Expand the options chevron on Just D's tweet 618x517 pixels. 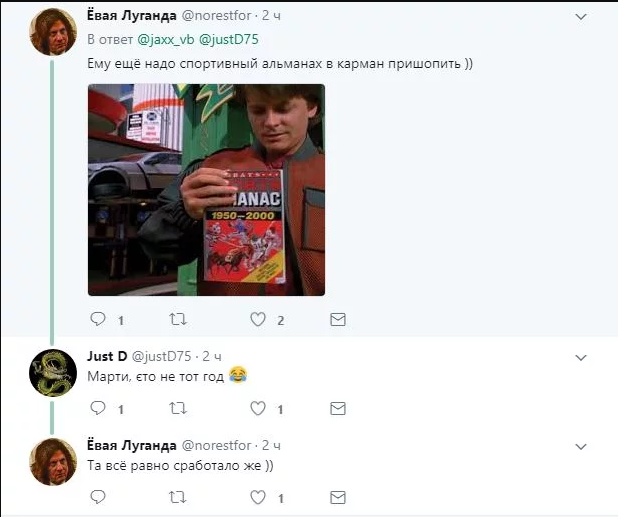tap(581, 357)
